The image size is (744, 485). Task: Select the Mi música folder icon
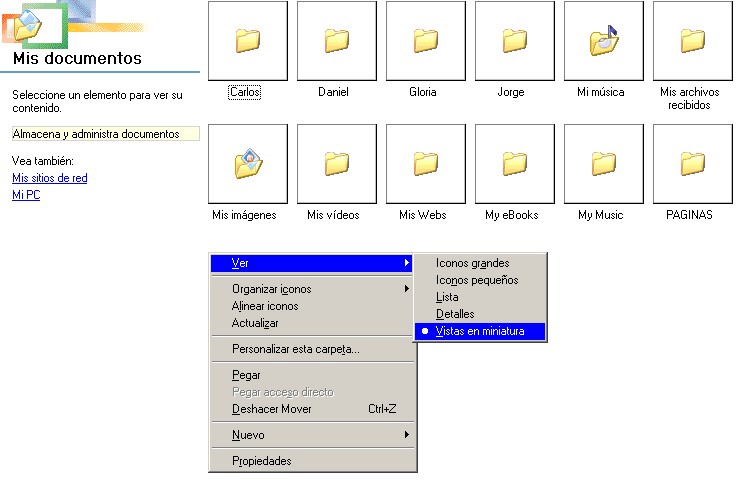604,41
